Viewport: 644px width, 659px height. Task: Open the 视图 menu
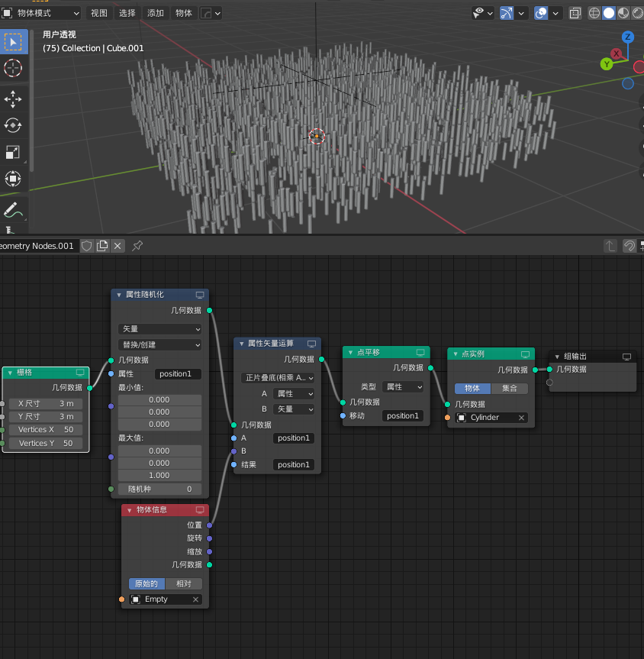point(98,12)
